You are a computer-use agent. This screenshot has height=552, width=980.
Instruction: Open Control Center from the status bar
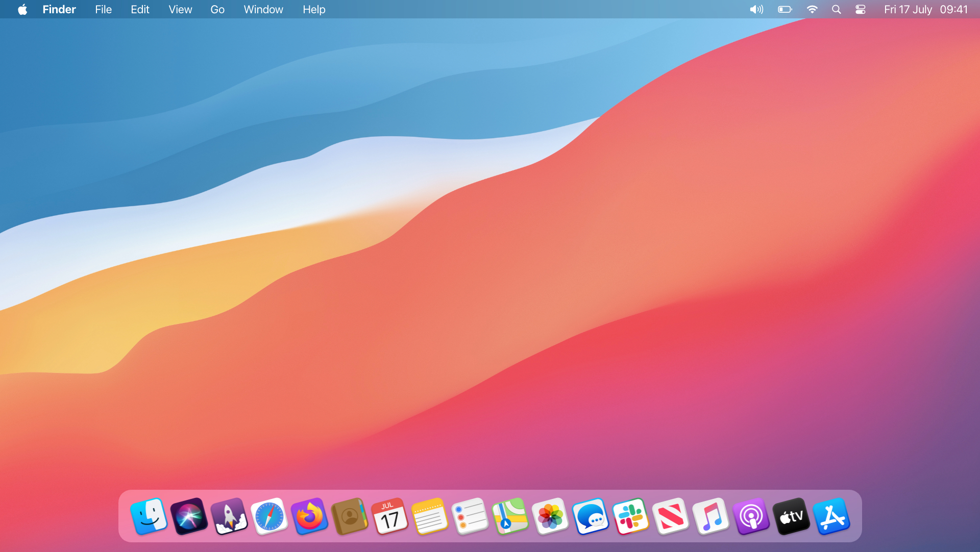861,9
